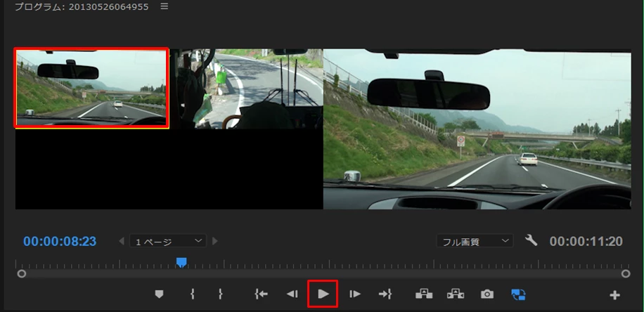644x312 pixels.
Task: Step forward one frame
Action: point(355,294)
